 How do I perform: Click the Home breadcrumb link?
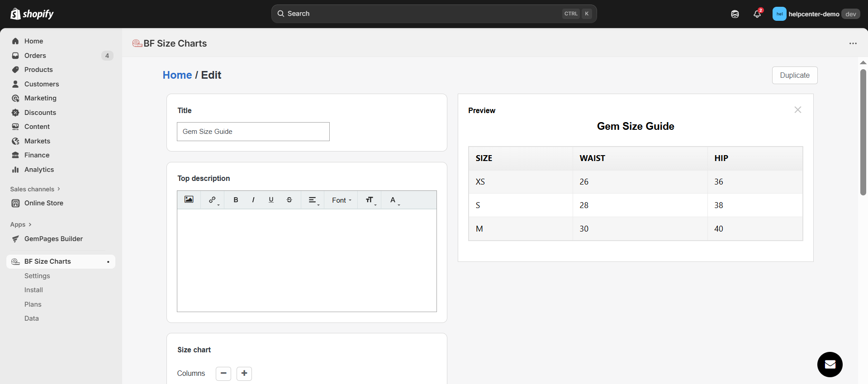pos(177,75)
